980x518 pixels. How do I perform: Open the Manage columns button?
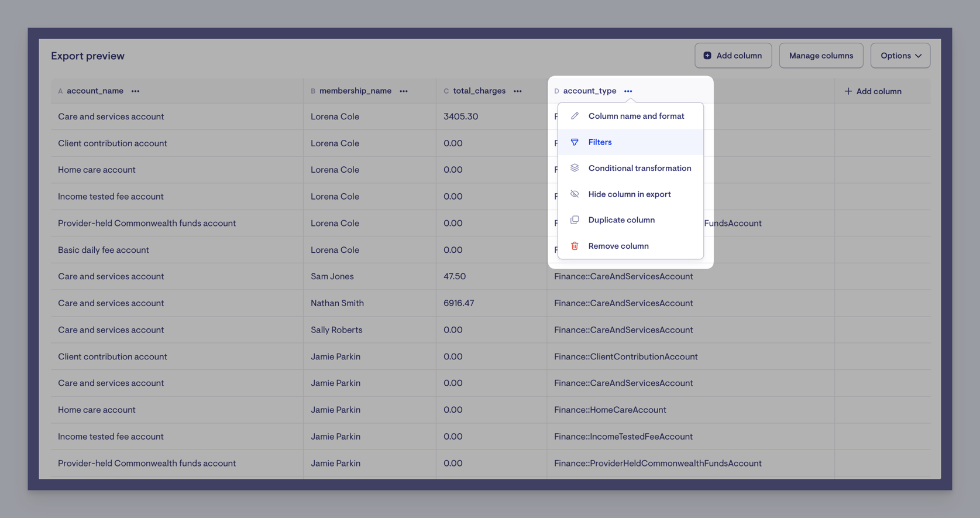click(x=821, y=56)
